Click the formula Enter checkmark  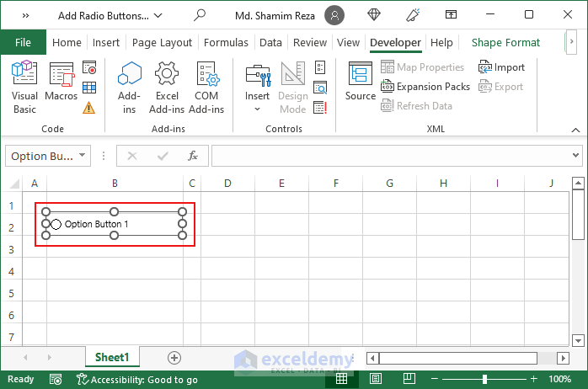click(x=163, y=156)
